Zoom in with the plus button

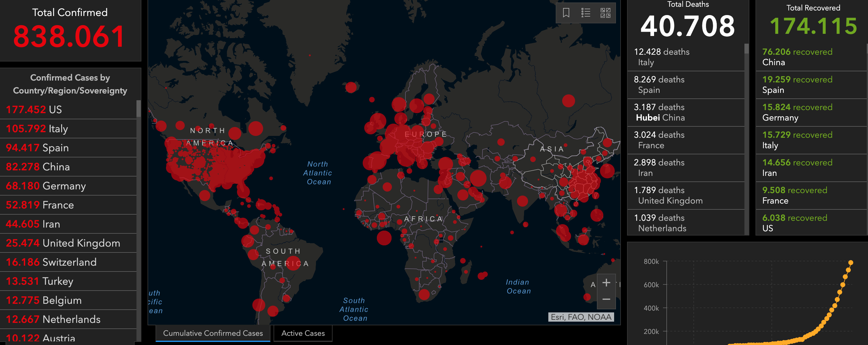click(606, 283)
